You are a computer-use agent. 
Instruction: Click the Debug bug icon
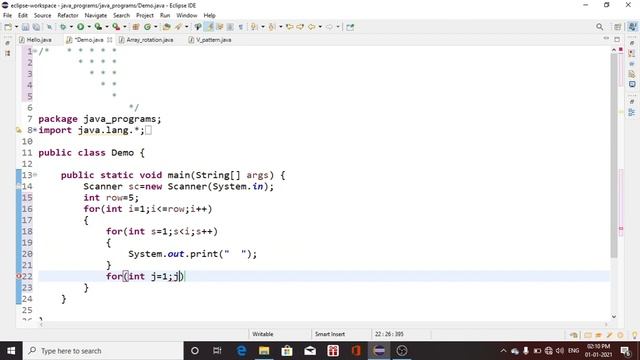click(63, 27)
